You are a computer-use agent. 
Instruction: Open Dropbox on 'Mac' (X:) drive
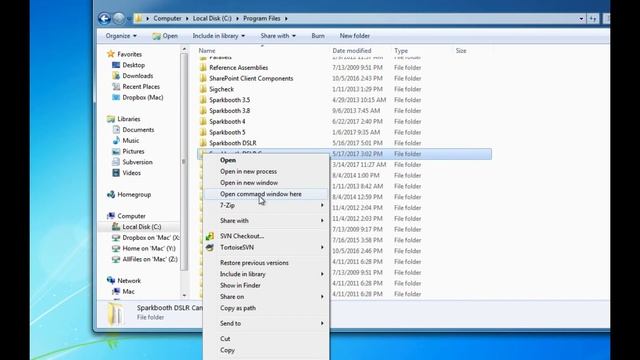[151, 238]
